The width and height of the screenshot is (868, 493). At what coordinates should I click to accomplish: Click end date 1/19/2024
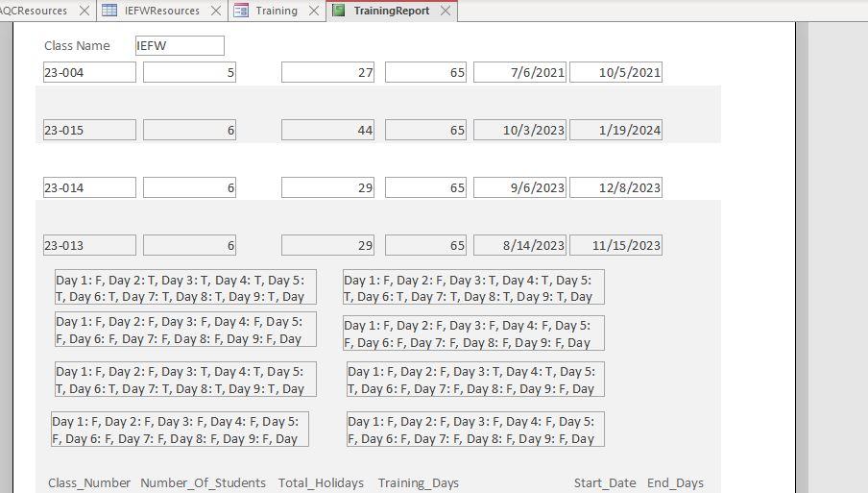[616, 130]
